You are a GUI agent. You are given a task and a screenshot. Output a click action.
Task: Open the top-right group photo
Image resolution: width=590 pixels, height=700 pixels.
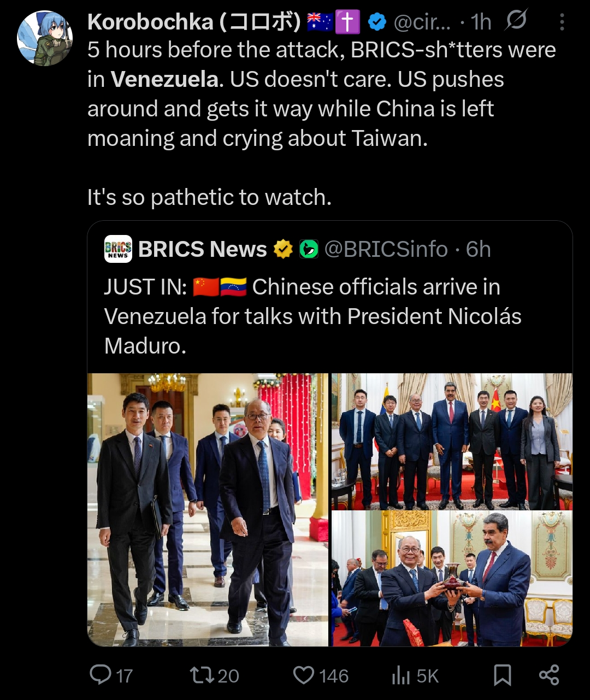point(452,441)
